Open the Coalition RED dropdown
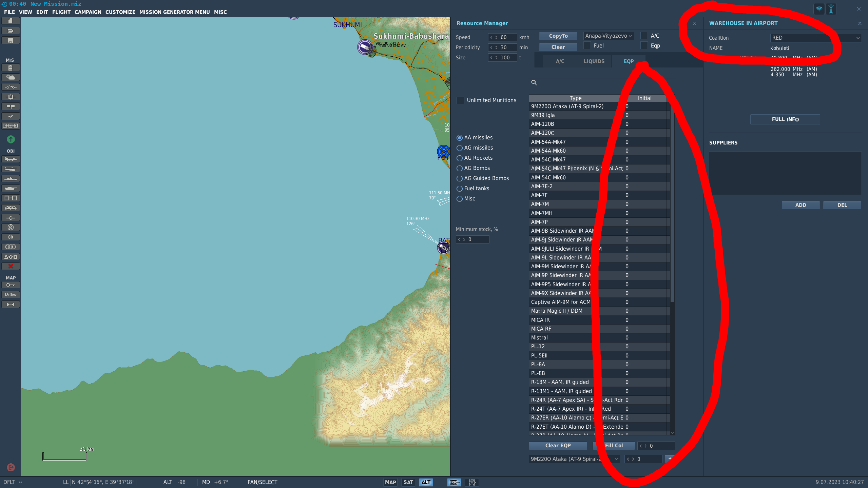868x488 pixels. point(815,38)
